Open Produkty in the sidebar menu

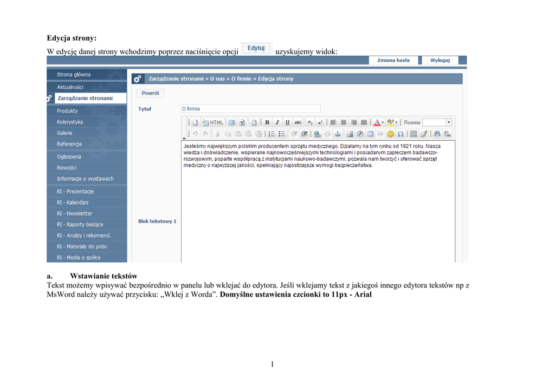(x=67, y=111)
